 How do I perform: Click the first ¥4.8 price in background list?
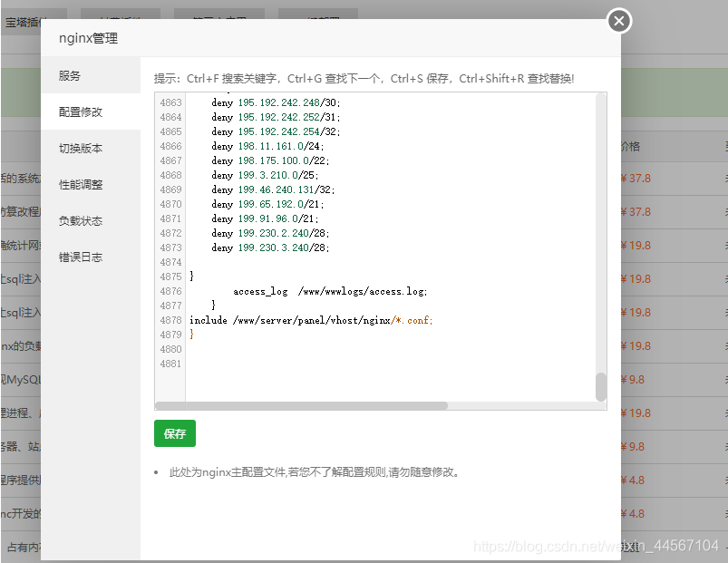pyautogui.click(x=633, y=480)
